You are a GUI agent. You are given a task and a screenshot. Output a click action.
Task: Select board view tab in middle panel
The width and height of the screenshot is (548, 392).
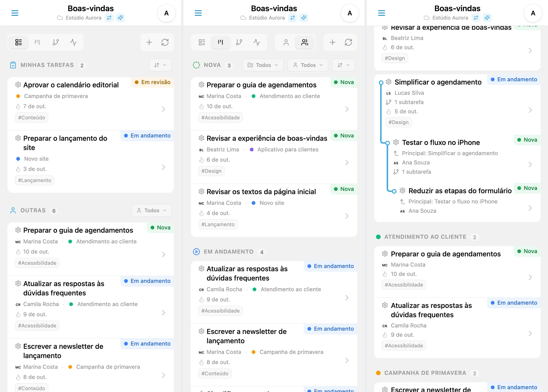pyautogui.click(x=221, y=42)
